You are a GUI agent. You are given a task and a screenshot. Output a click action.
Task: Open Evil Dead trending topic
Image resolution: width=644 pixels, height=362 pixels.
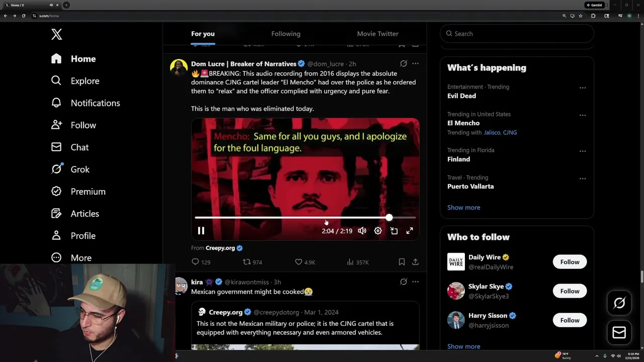pyautogui.click(x=461, y=96)
